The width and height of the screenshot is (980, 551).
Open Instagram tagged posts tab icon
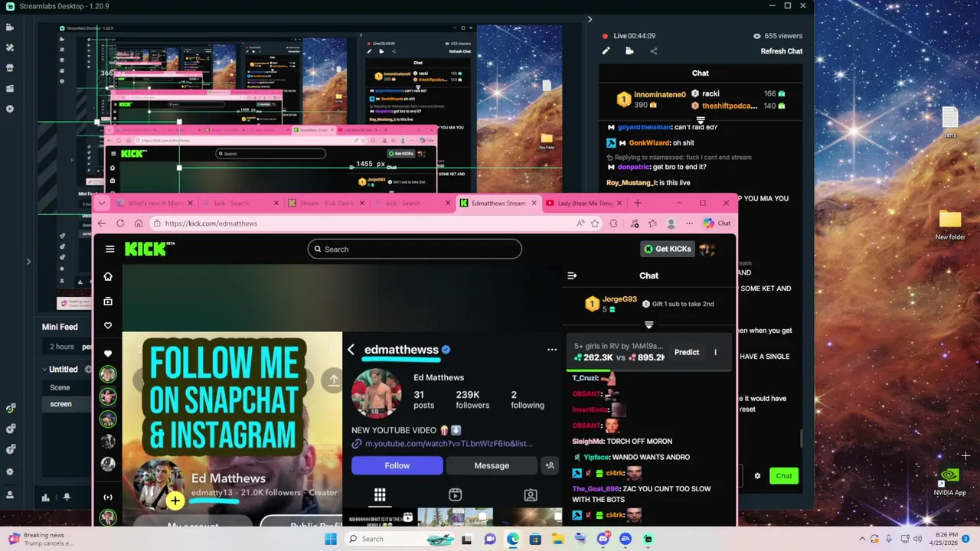point(531,495)
